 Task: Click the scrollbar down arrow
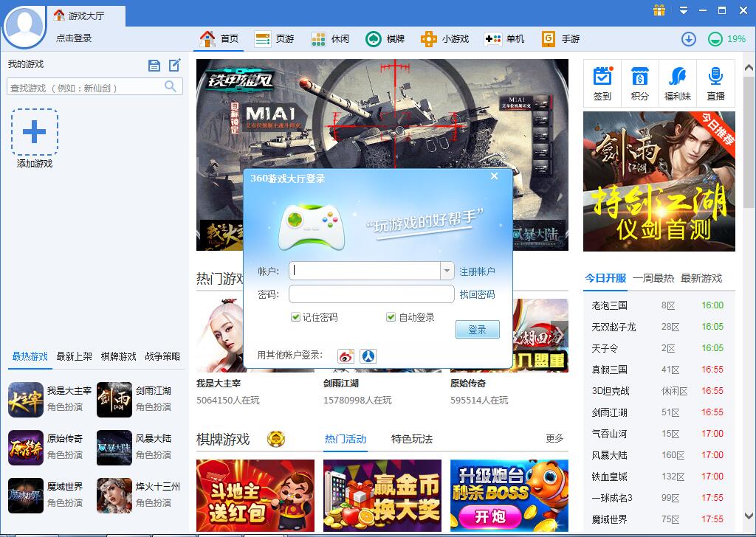coord(749,515)
